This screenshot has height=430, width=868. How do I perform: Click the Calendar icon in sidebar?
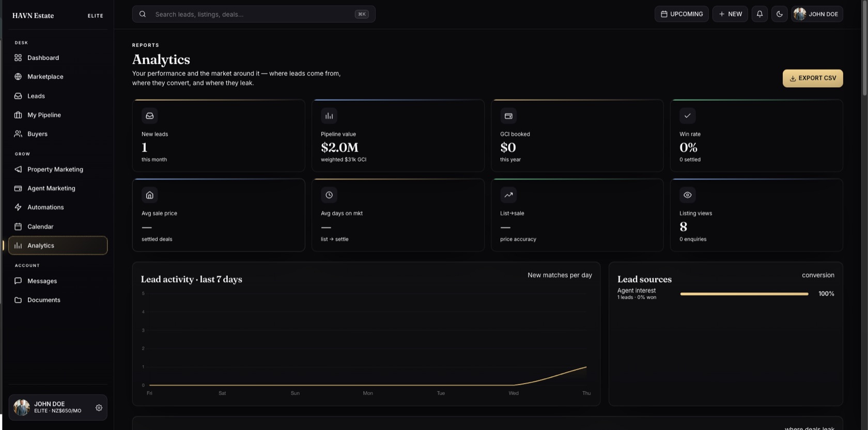point(18,227)
